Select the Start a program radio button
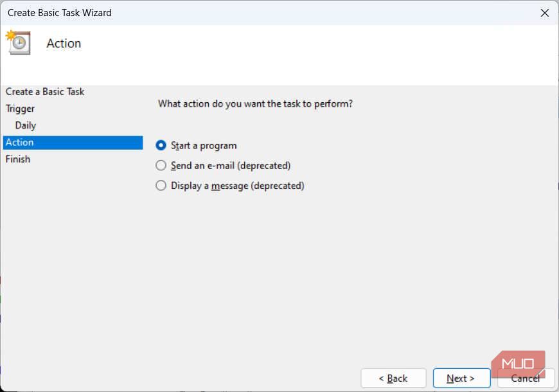The height and width of the screenshot is (392, 559). pos(161,145)
